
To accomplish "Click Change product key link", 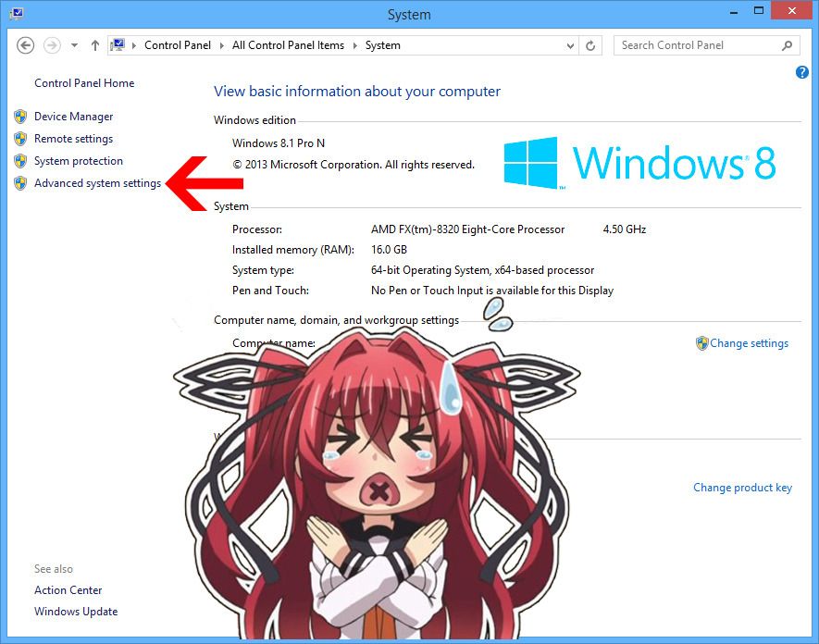I will tap(742, 488).
